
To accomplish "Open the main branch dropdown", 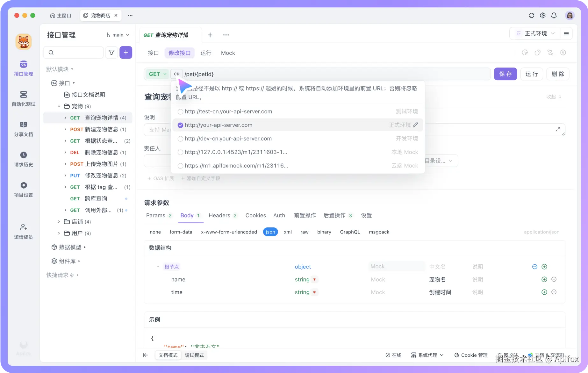I will click(117, 35).
